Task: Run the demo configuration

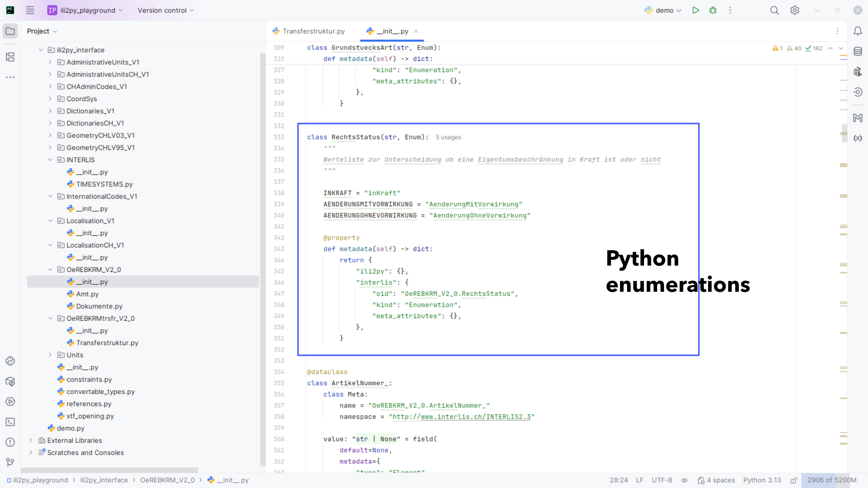Action: pyautogui.click(x=696, y=10)
